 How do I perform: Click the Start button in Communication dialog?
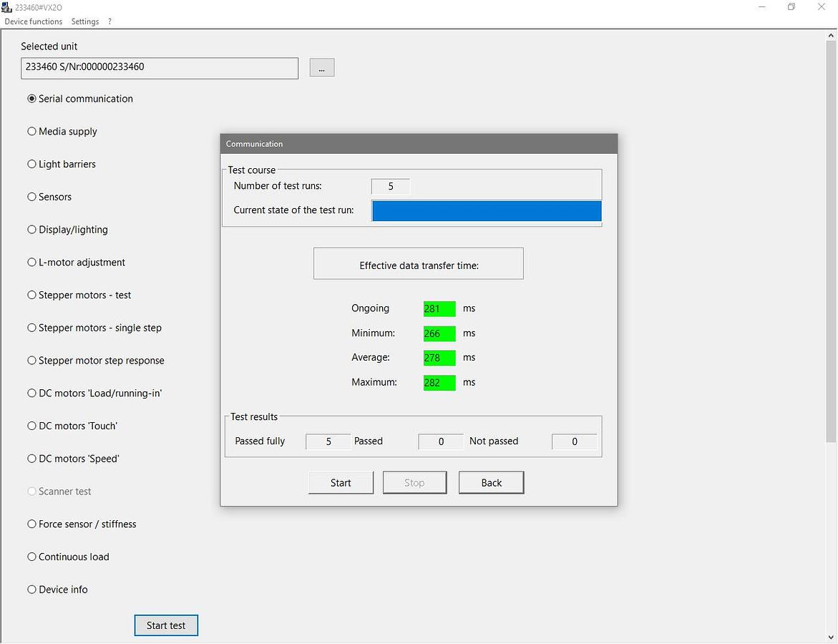341,483
